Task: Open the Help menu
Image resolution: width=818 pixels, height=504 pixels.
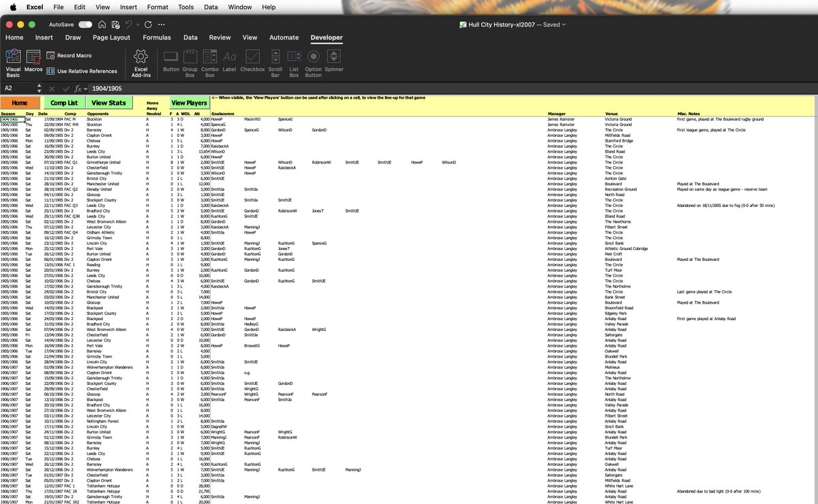Action: pyautogui.click(x=269, y=7)
